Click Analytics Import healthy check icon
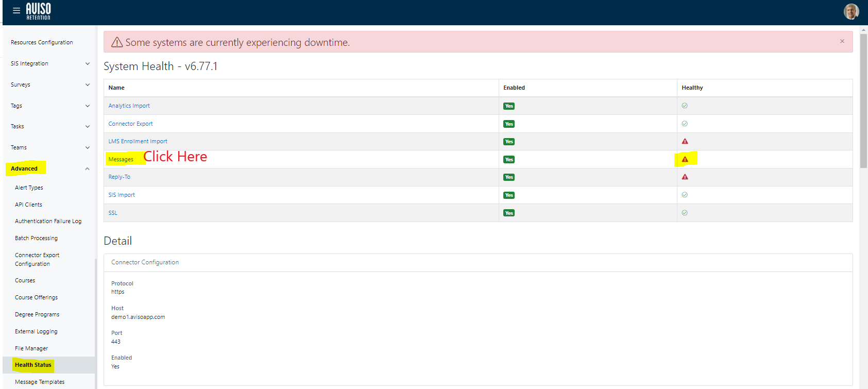This screenshot has height=389, width=868. click(685, 106)
